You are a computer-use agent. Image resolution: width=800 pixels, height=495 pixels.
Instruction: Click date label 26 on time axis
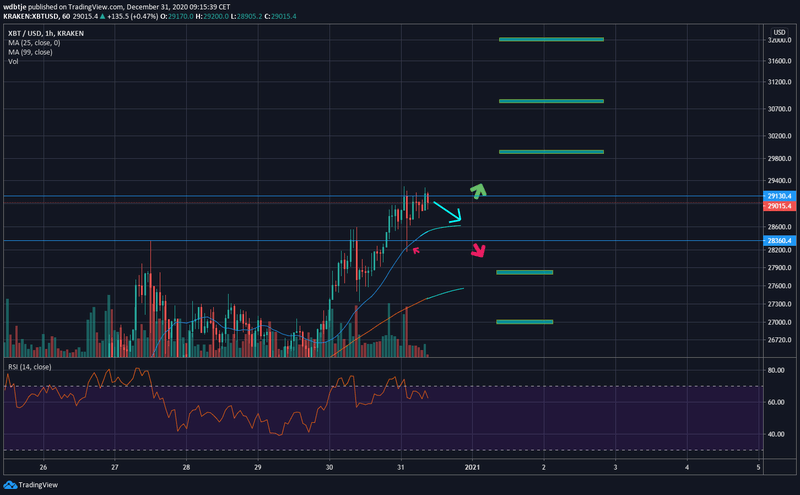[43, 467]
